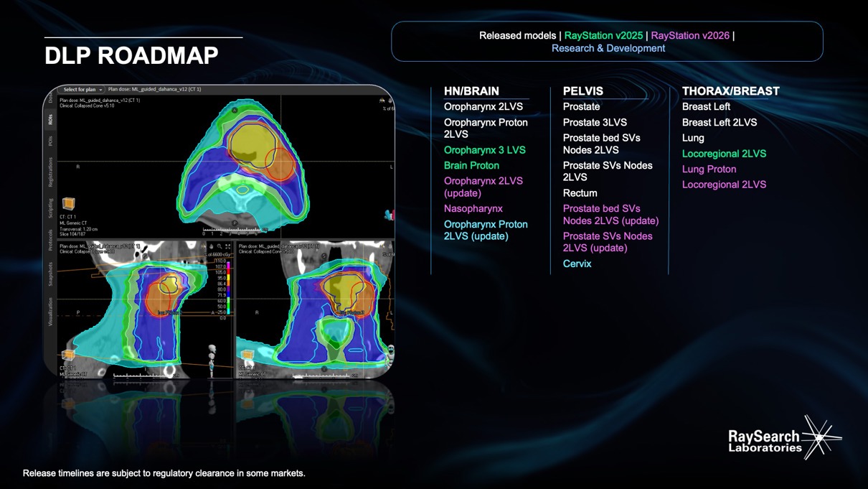Click the yellow swatch in the dose legend
The width and height of the screenshot is (868, 489).
[228, 277]
